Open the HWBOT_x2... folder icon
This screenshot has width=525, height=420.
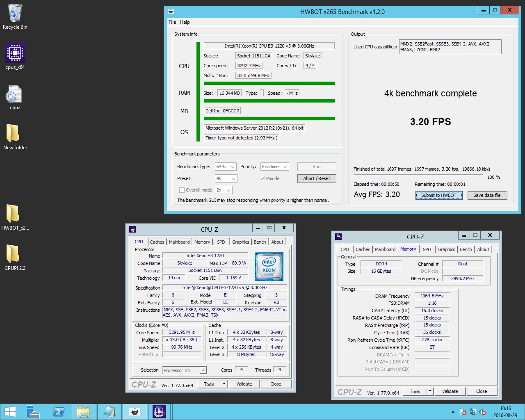click(15, 217)
